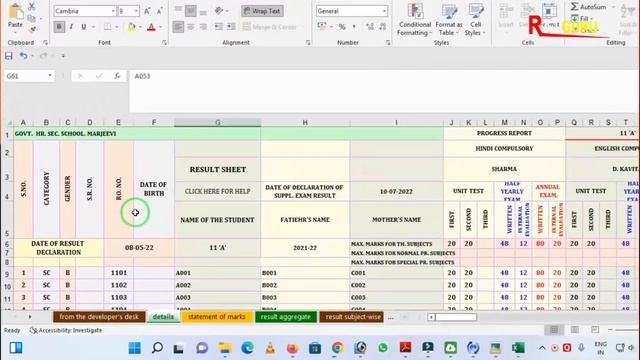Switch to the 'details' sheet tab
The height and width of the screenshot is (360, 640).
[163, 317]
